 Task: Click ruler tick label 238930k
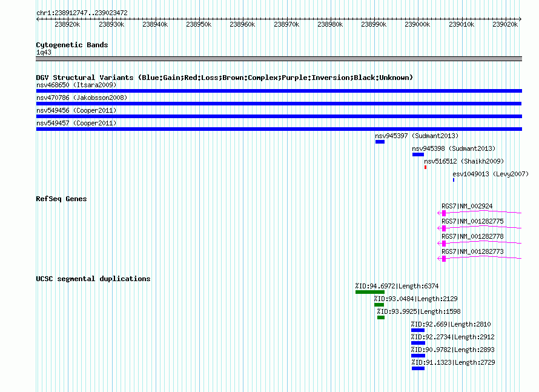click(x=111, y=24)
